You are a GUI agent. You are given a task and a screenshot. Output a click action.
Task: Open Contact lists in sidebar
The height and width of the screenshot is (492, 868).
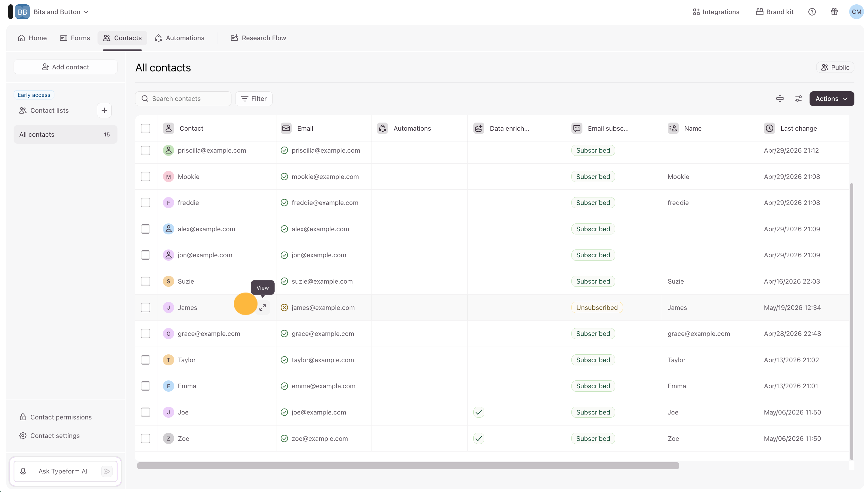click(x=44, y=110)
